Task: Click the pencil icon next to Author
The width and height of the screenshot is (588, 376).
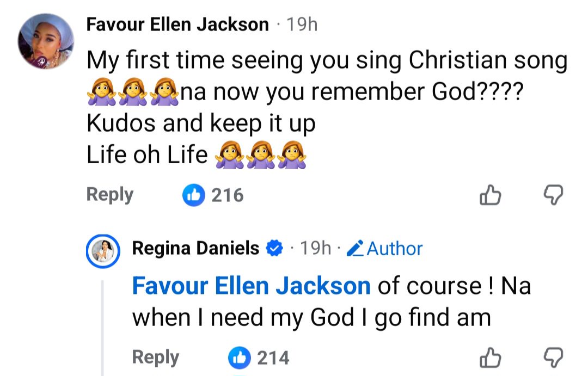Action: (x=353, y=248)
